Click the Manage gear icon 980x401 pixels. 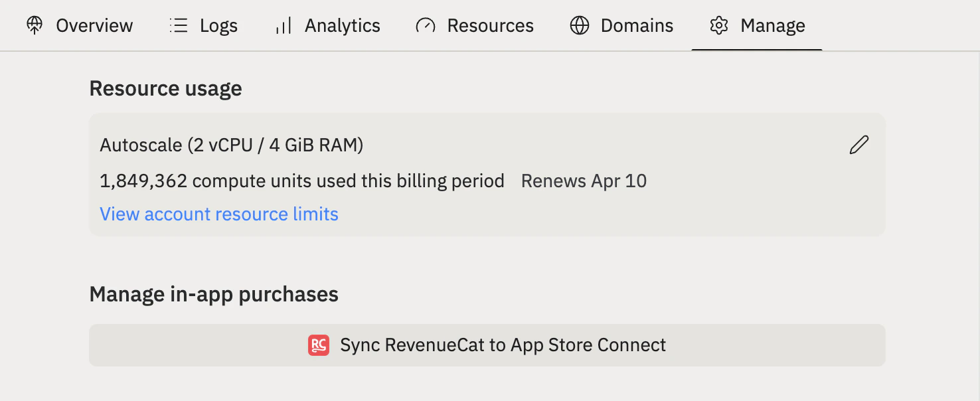pos(718,25)
